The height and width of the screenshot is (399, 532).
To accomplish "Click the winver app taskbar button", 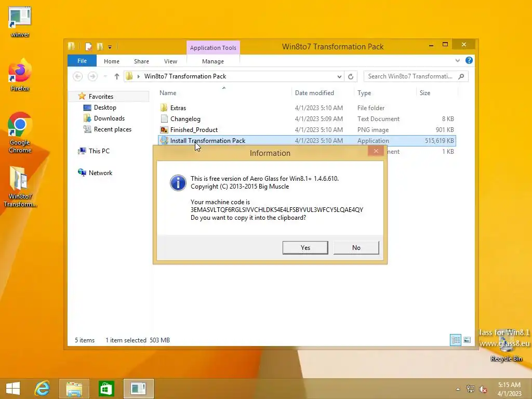I will click(138, 389).
